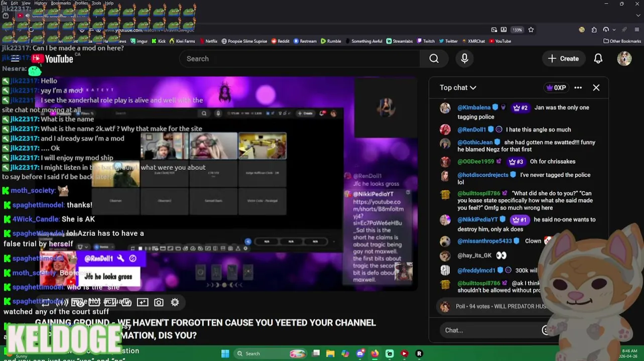Image resolution: width=644 pixels, height=361 pixels.
Task: Close the live chat panel
Action: tap(596, 88)
